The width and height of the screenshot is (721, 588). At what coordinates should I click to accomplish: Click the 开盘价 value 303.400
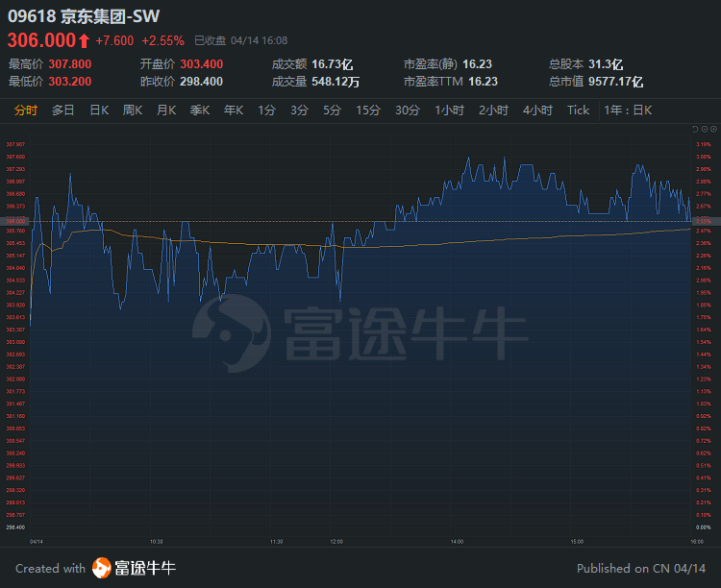pos(202,64)
